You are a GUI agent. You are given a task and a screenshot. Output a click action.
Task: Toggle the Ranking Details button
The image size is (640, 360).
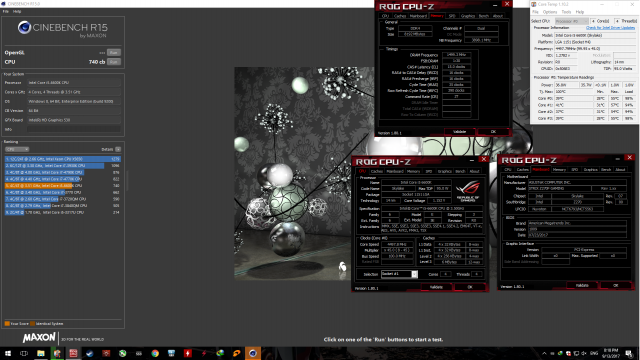[x=118, y=149]
